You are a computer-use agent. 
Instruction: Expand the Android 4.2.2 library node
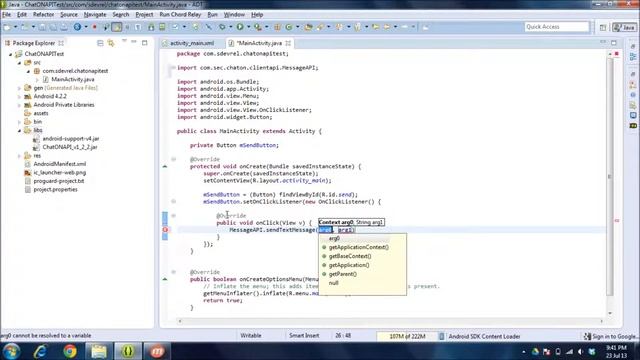19,96
